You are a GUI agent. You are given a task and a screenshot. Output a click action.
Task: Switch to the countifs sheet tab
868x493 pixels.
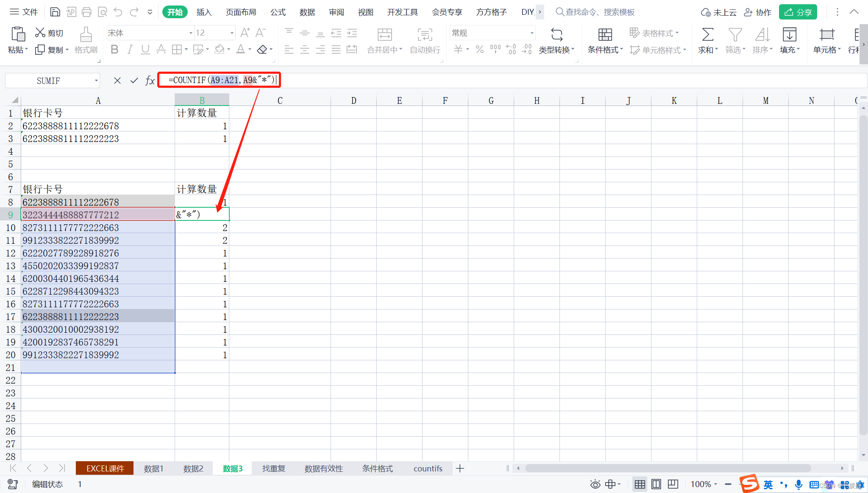coord(428,468)
